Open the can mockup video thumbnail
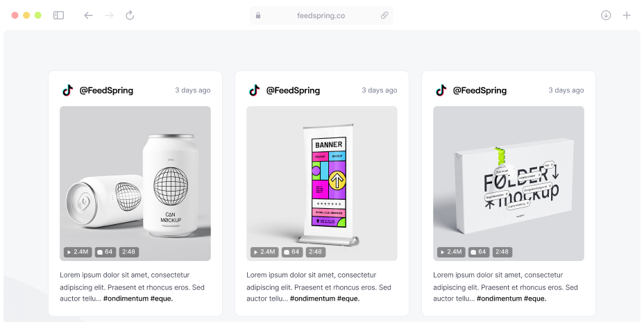Viewport: 644px width, 322px height. click(135, 184)
